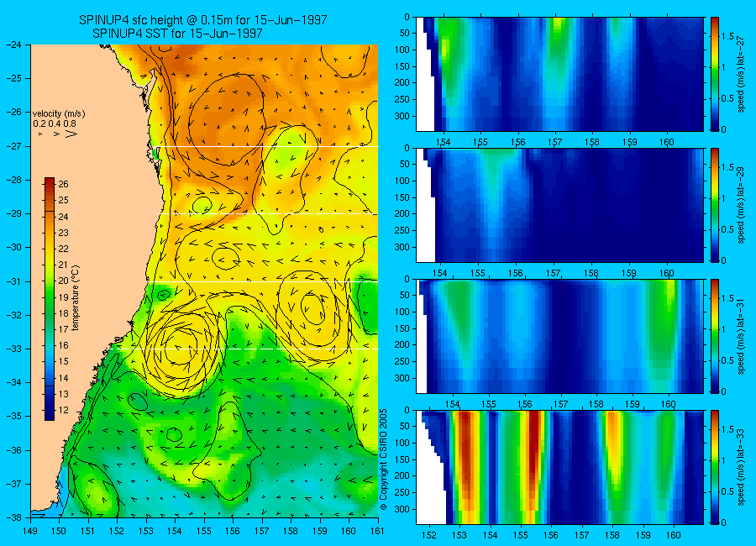Click the 161 longitude tick on map axis
The image size is (756, 546).
pos(377,531)
